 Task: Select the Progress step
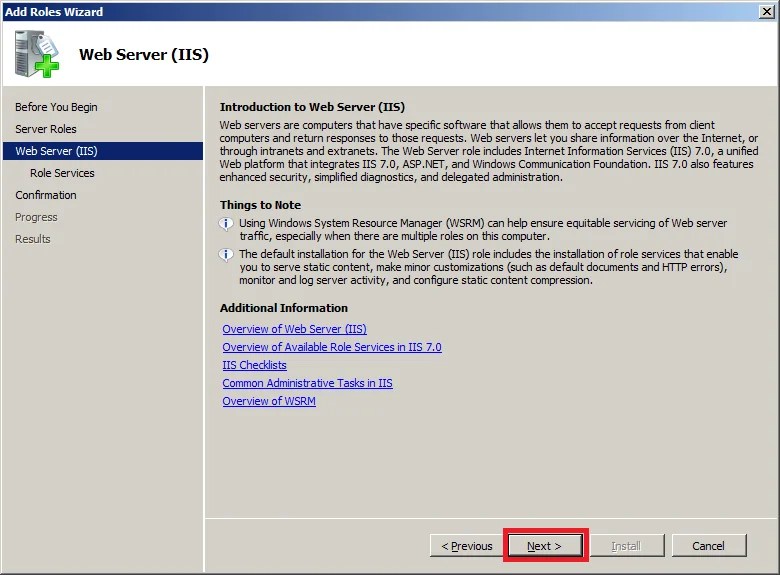click(x=36, y=217)
